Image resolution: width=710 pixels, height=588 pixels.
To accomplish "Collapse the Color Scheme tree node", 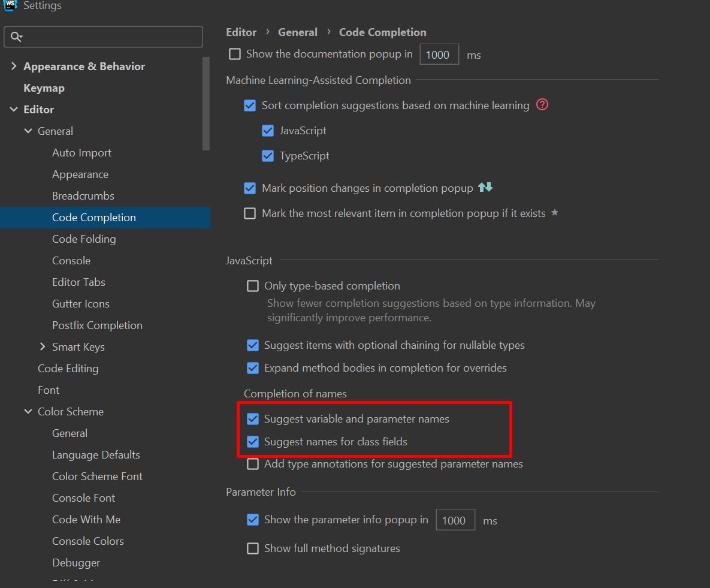I will pyautogui.click(x=28, y=412).
